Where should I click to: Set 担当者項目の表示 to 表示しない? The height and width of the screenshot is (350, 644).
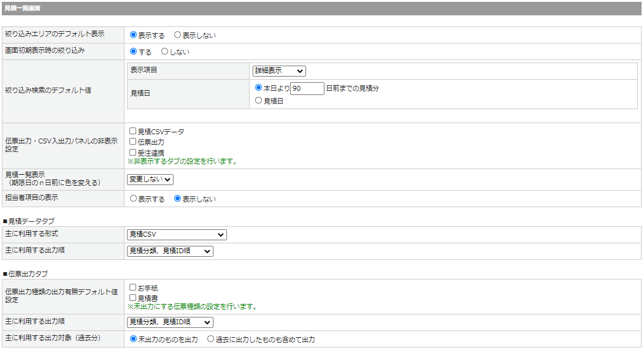pos(178,199)
